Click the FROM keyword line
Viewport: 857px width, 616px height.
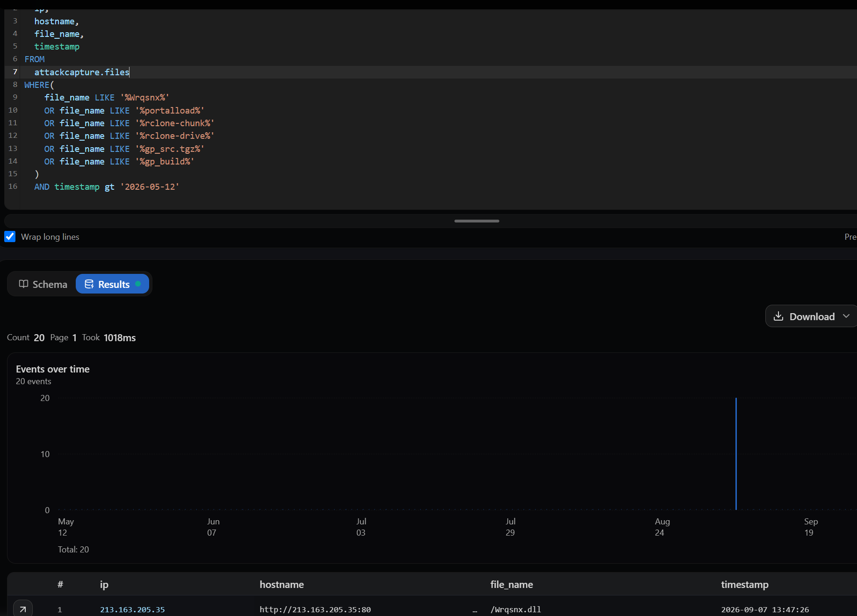(x=35, y=59)
